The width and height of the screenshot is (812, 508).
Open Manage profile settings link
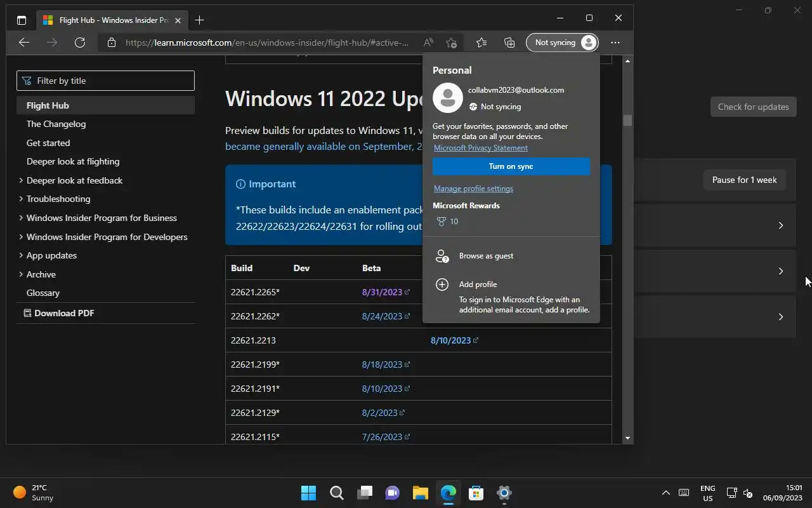tap(473, 189)
